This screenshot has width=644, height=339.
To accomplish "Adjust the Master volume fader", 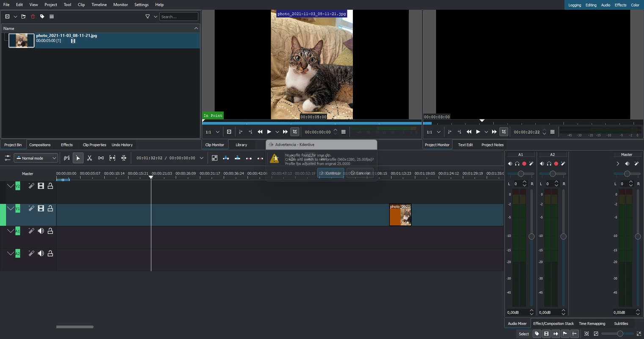I will 638,236.
